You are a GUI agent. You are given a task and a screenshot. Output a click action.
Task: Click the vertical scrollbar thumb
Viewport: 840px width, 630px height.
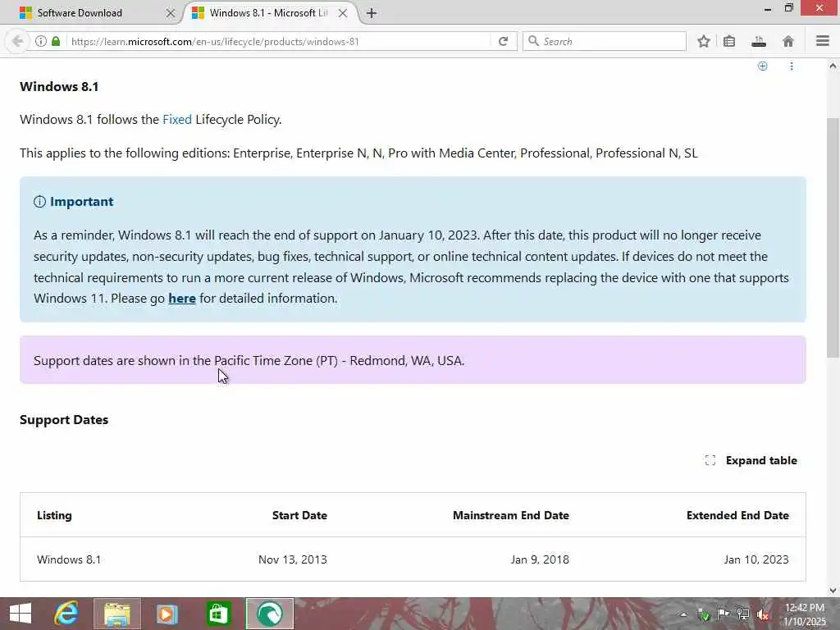tap(833, 237)
